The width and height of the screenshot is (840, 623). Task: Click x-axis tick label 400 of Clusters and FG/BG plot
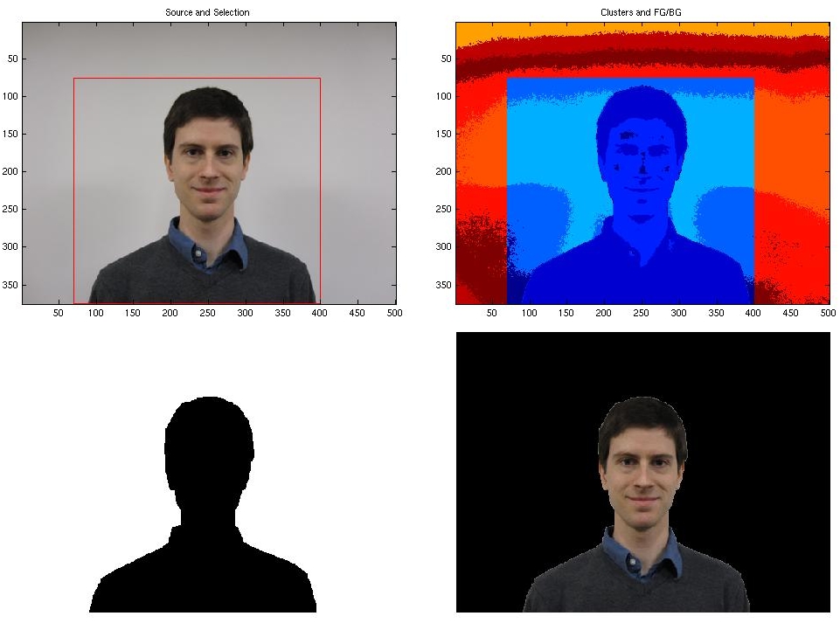(753, 313)
